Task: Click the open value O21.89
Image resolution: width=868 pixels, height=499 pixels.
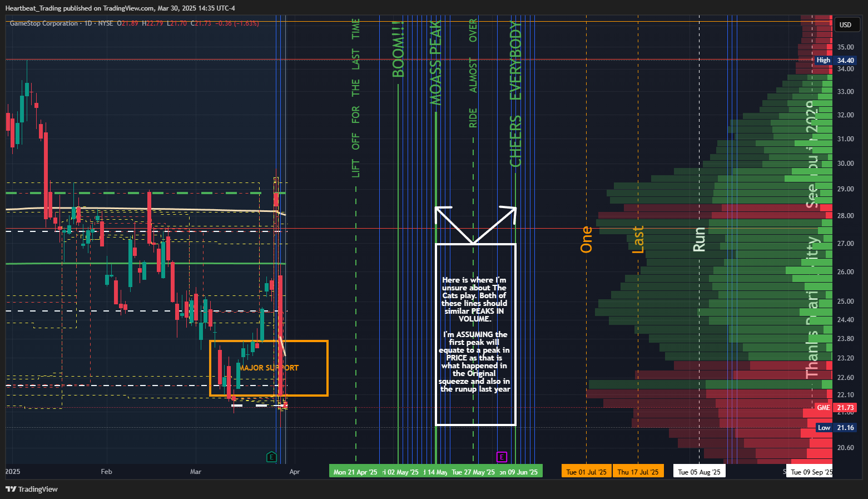Action: 127,23
